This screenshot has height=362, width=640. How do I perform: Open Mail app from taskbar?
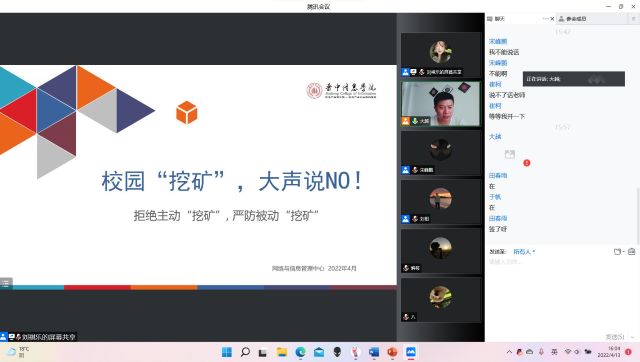319,352
